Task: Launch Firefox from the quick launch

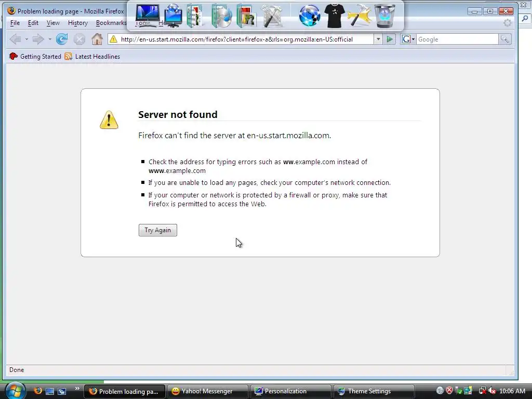Action: [x=38, y=391]
